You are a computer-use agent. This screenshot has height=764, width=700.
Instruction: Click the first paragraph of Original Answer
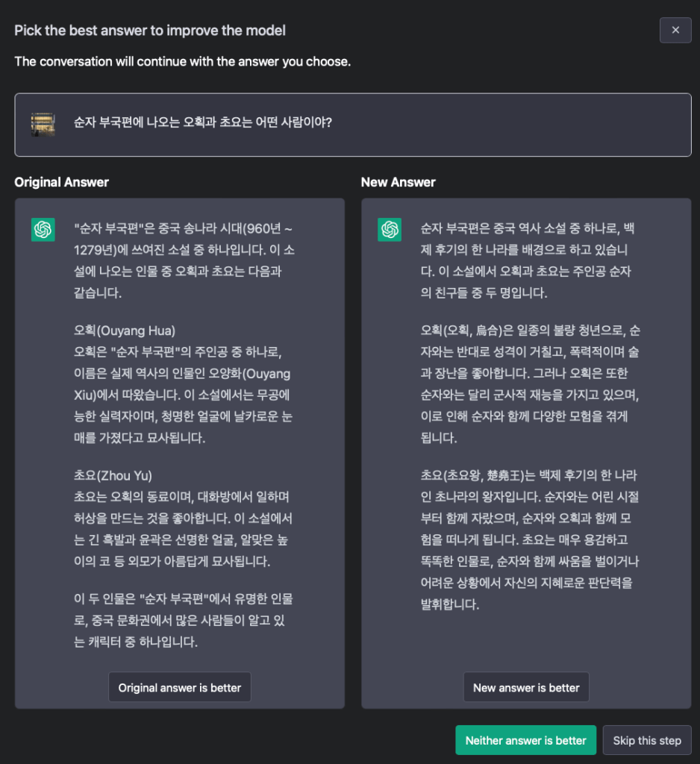pos(183,260)
